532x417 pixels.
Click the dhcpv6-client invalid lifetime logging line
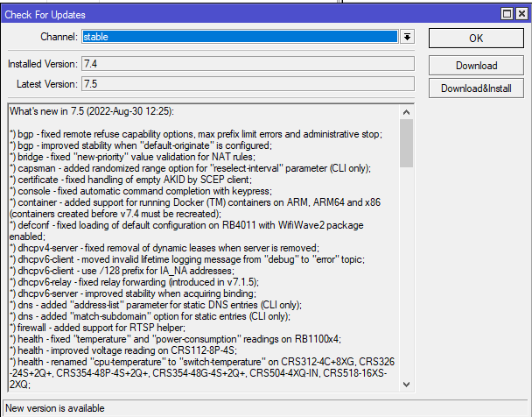187,259
